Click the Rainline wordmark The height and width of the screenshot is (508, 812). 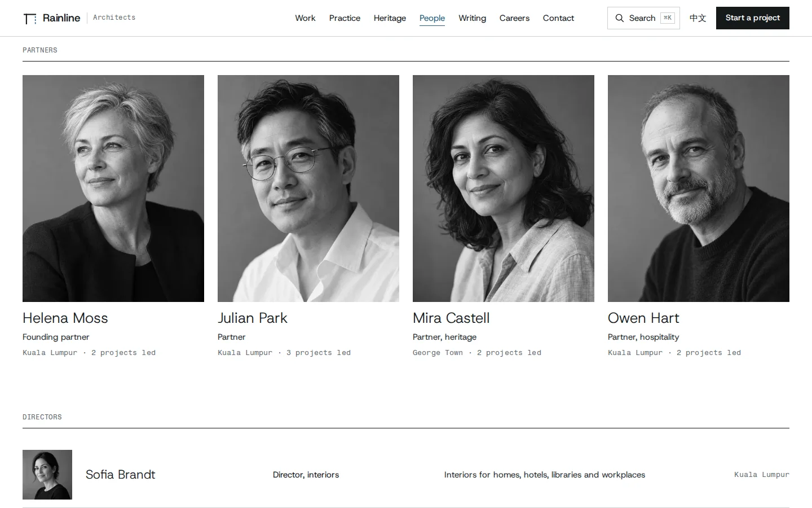61,18
